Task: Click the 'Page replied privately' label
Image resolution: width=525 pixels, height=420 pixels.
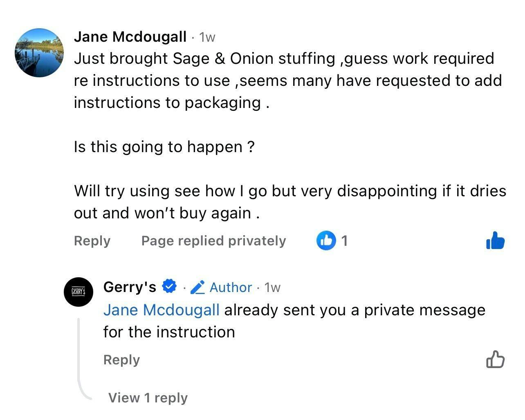Action: (x=213, y=241)
